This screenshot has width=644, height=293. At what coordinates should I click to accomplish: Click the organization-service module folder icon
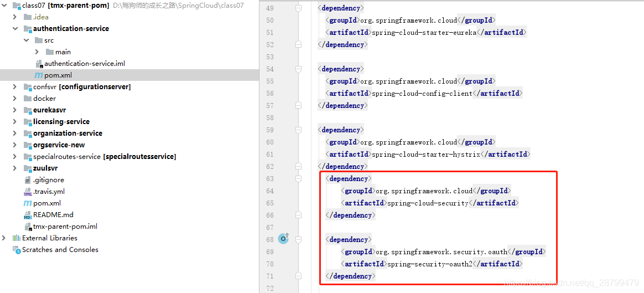coord(28,133)
